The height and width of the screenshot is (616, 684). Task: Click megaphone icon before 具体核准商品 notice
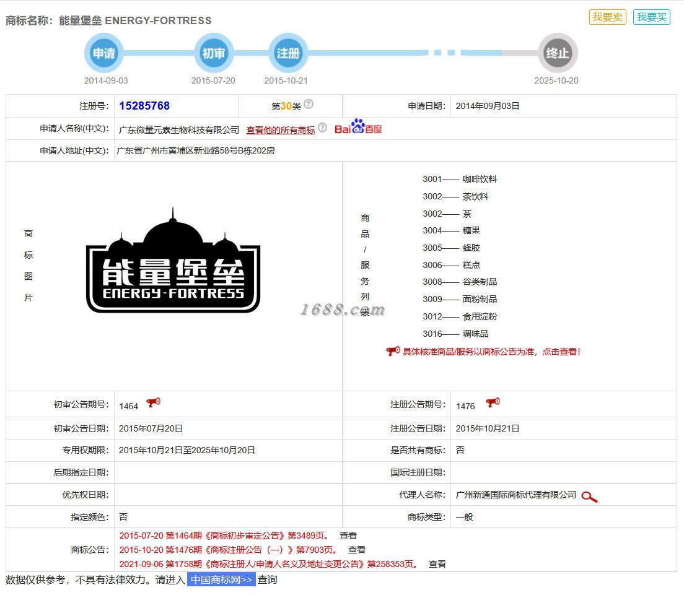pyautogui.click(x=393, y=350)
